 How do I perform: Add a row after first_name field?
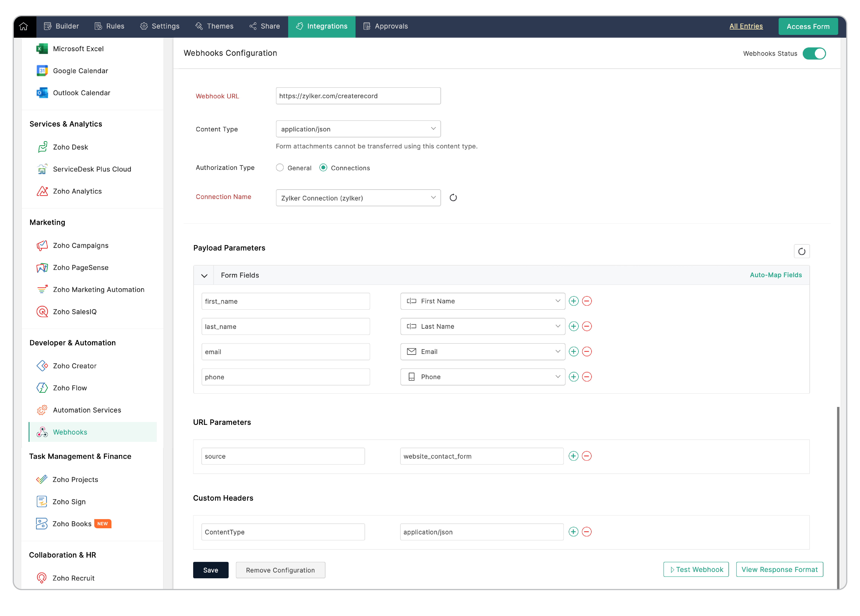point(573,301)
